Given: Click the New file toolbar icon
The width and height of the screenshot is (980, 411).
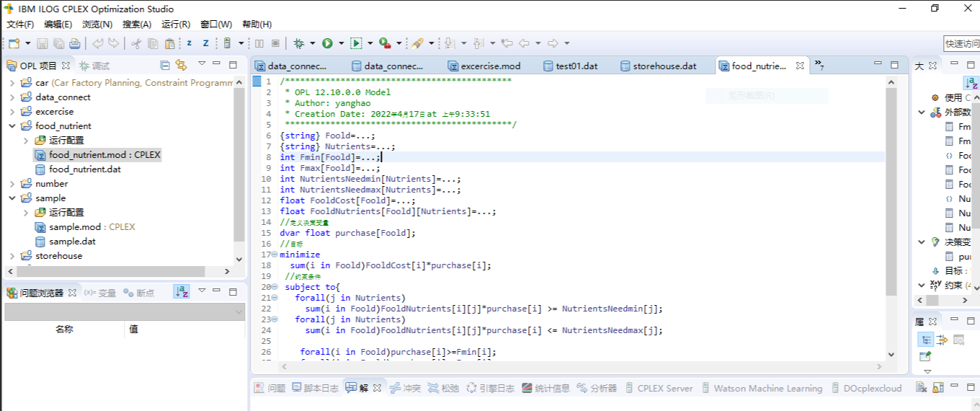Looking at the screenshot, I should click(x=14, y=43).
